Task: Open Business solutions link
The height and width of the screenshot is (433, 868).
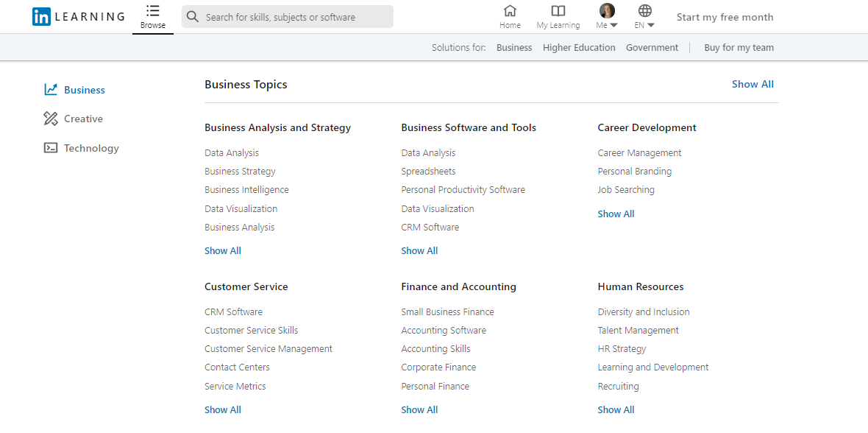Action: pos(514,48)
